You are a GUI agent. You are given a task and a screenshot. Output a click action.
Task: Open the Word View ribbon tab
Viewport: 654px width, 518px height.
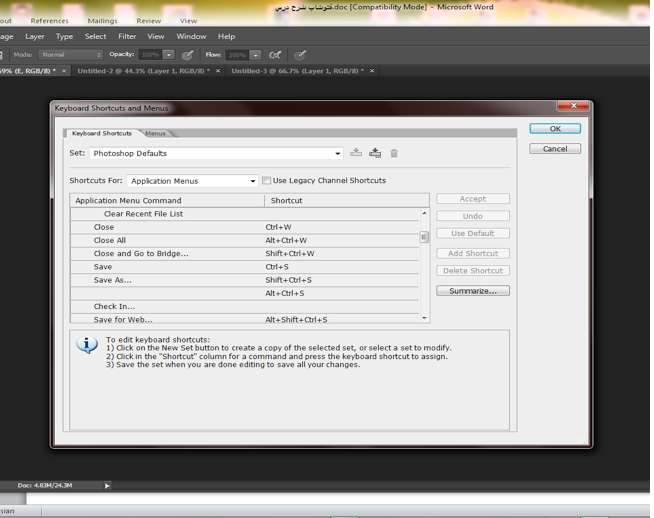[188, 21]
